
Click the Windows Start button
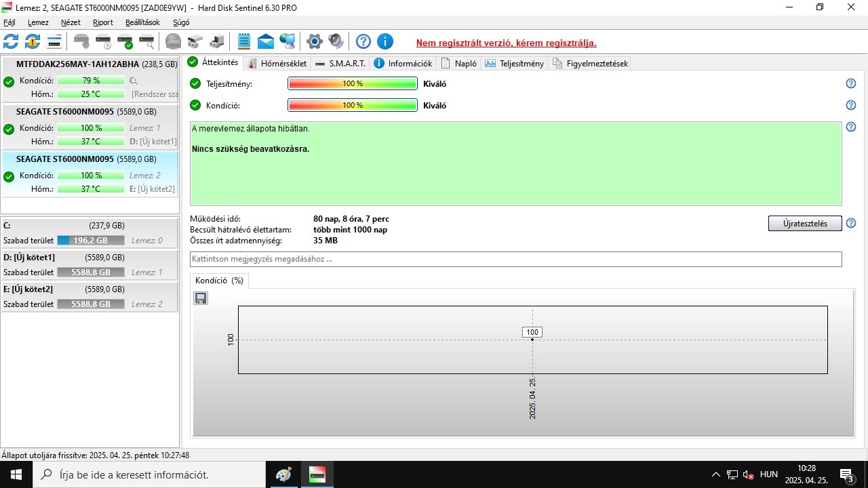pos(16,474)
